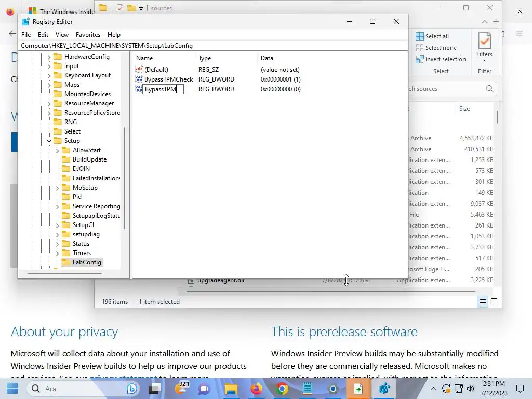
Task: Click Select none in File Explorer ribbon
Action: 436,48
